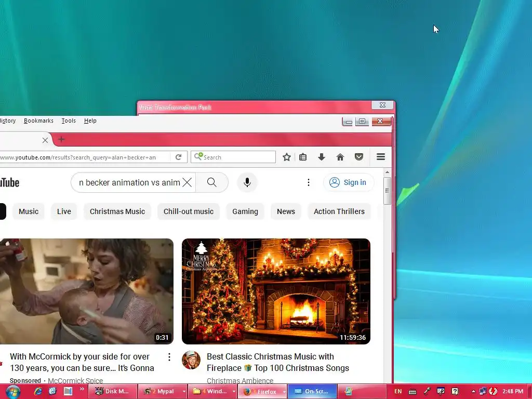Open the Disk M... taskbar button
The image size is (532, 399).
point(112,392)
